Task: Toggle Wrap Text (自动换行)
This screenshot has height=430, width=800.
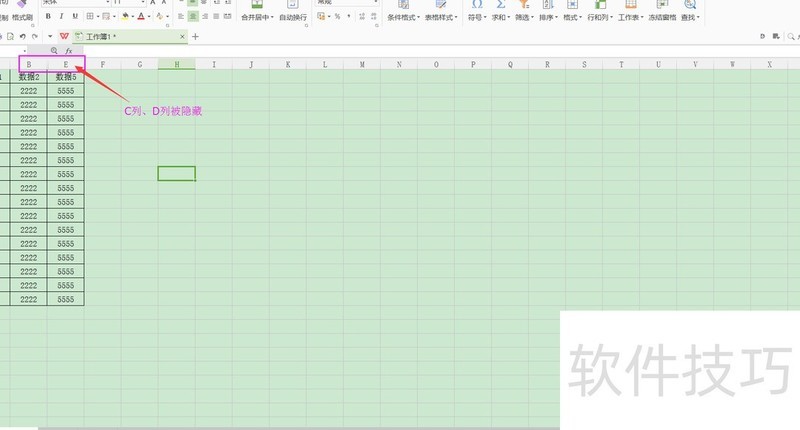Action: [293, 11]
